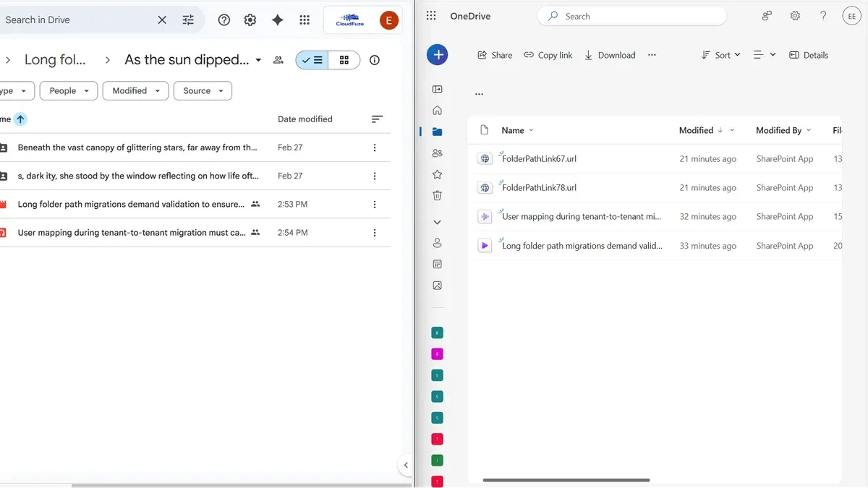The height and width of the screenshot is (488, 868).
Task: Click OneDrive search box
Action: [x=631, y=16]
